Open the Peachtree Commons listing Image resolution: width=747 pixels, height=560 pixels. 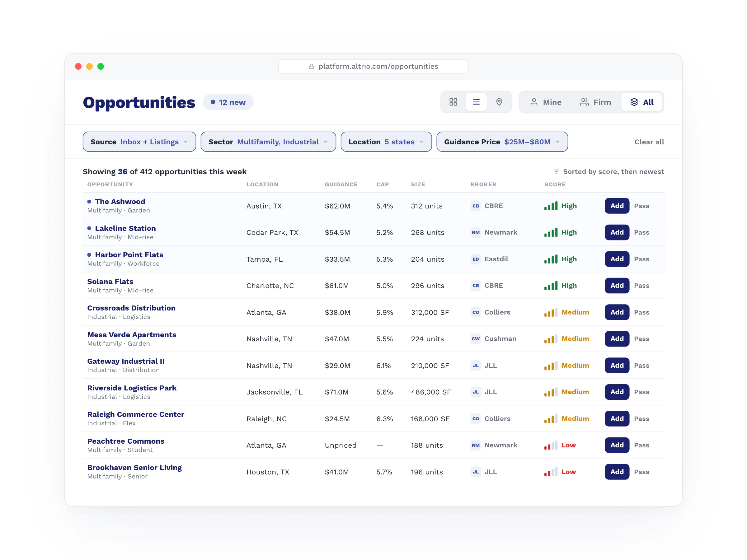point(126,441)
